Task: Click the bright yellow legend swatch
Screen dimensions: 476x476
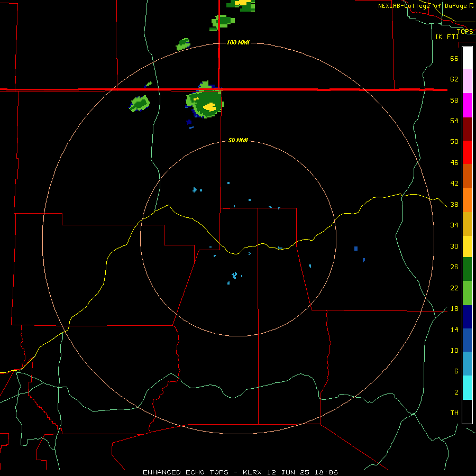Action: point(467,246)
